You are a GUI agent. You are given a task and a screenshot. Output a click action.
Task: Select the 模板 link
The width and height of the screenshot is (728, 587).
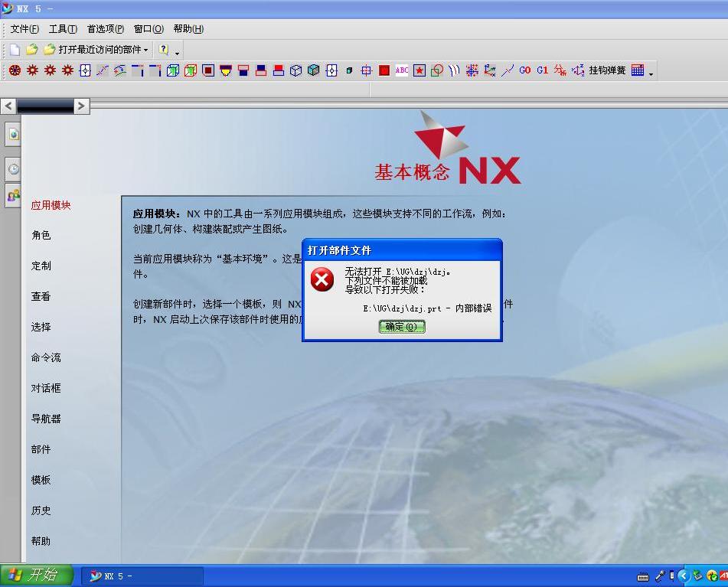click(x=41, y=481)
